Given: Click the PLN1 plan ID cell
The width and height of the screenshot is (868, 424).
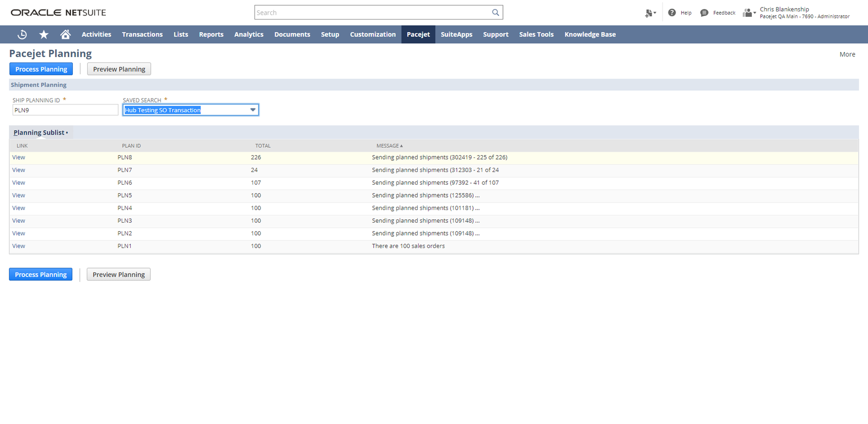Looking at the screenshot, I should (125, 246).
